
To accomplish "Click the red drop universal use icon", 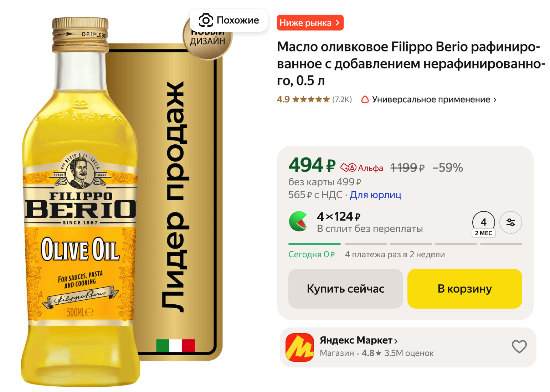I will click(365, 99).
